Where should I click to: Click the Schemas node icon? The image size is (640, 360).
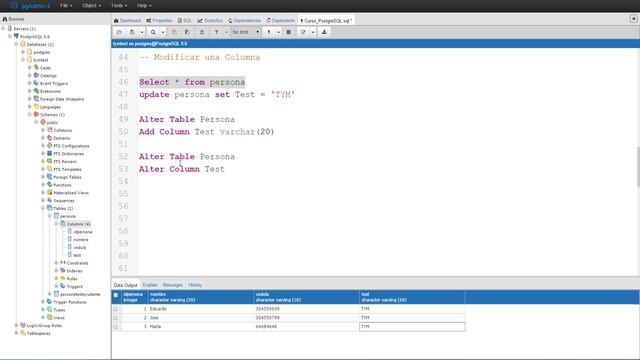pos(36,114)
